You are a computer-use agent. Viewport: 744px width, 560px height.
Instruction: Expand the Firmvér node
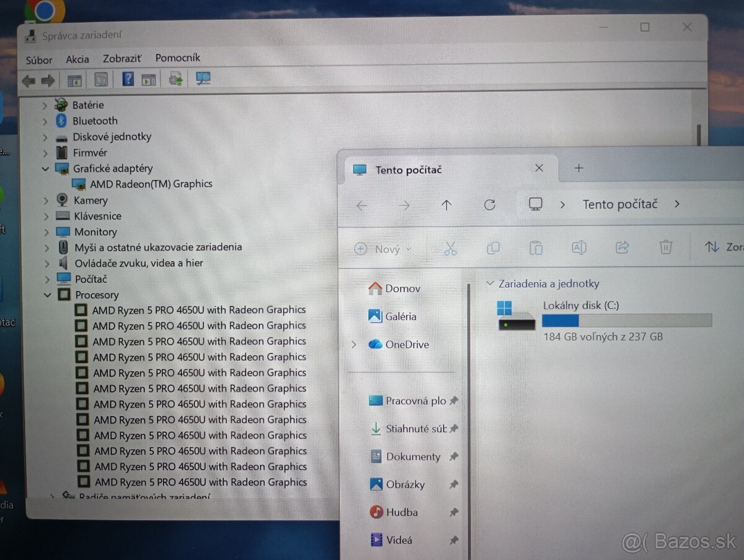point(45,153)
